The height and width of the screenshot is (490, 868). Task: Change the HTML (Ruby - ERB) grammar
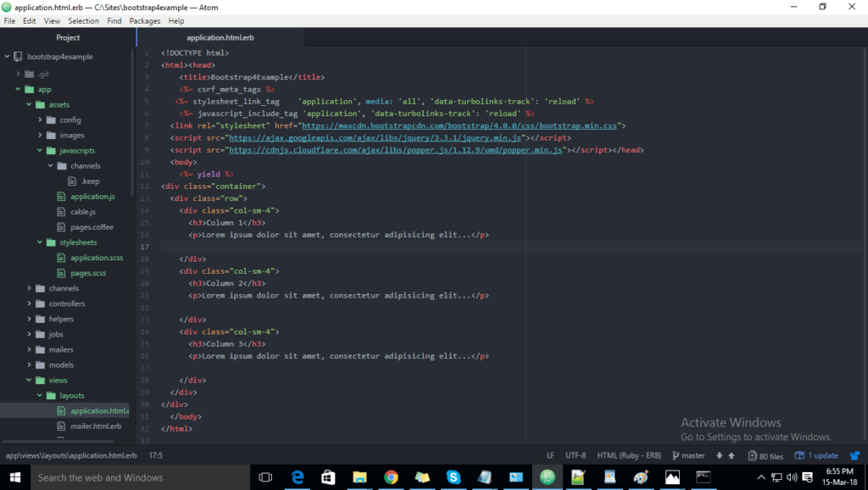pos(629,456)
